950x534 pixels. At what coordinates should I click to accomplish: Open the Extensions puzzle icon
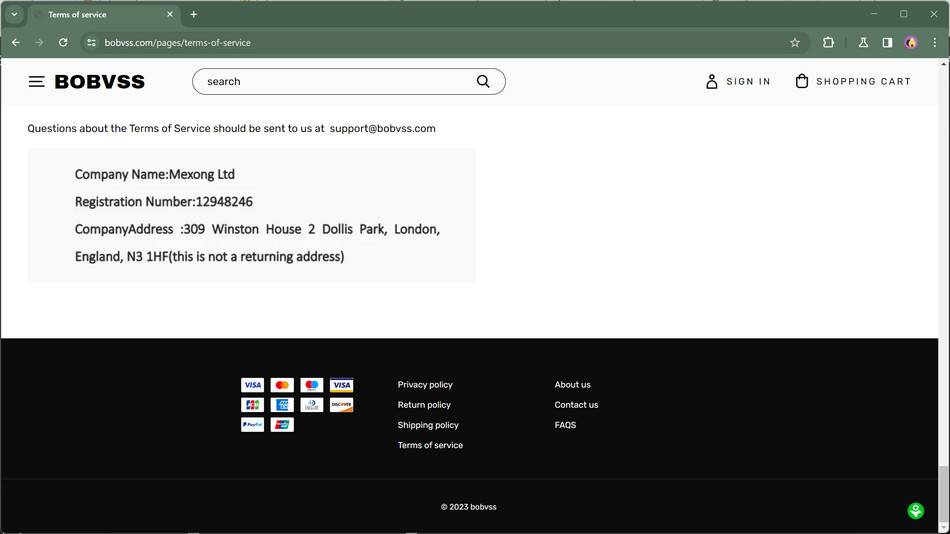(x=828, y=42)
